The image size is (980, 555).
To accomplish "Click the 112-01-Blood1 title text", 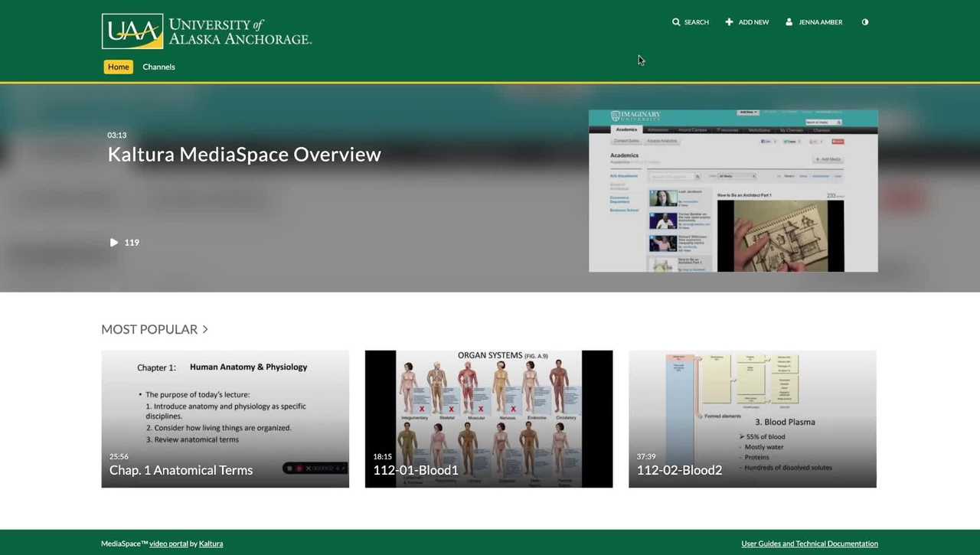I will tap(416, 470).
